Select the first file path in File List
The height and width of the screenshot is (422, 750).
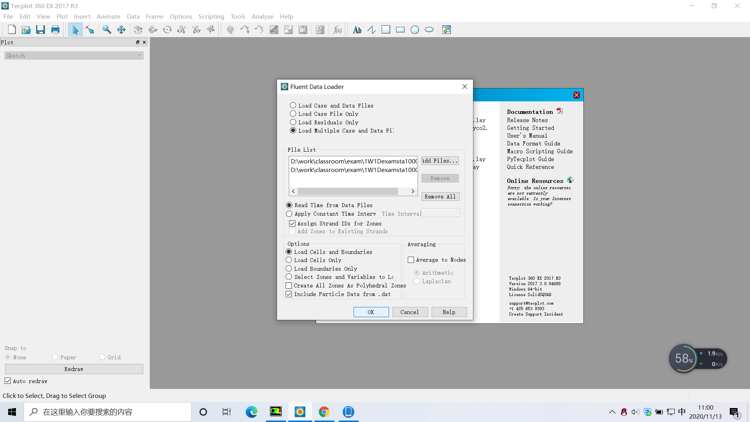tap(353, 161)
